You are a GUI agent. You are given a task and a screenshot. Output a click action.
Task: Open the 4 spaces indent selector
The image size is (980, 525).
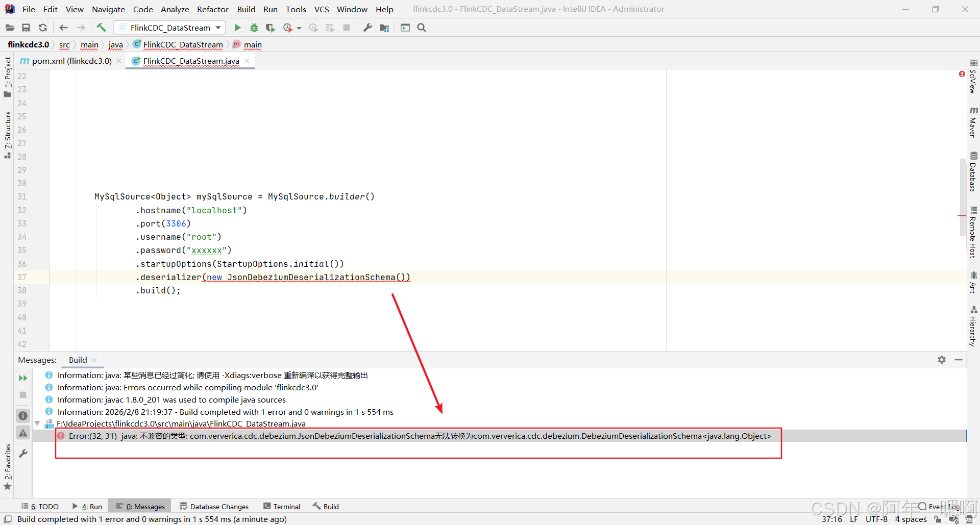tap(911, 519)
